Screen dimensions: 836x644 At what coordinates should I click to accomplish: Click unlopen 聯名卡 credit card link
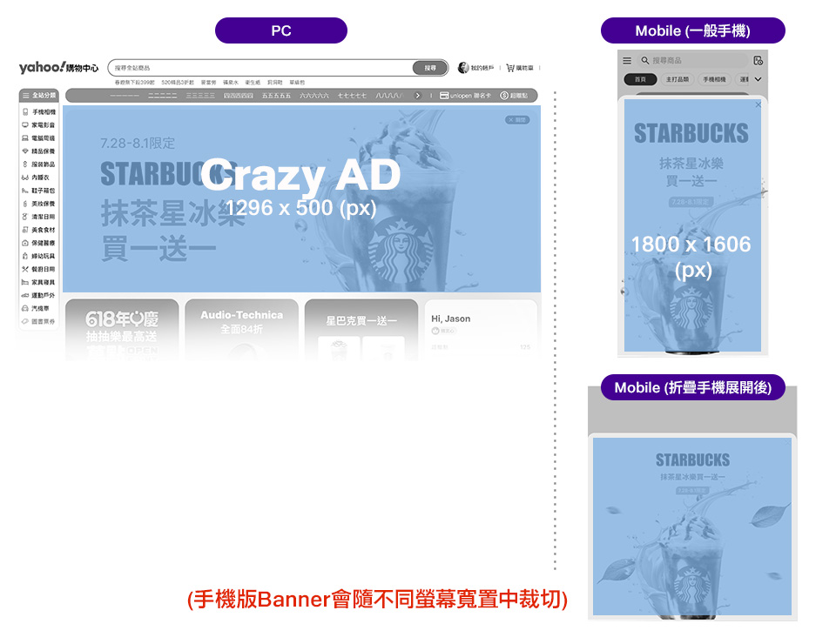tap(466, 95)
